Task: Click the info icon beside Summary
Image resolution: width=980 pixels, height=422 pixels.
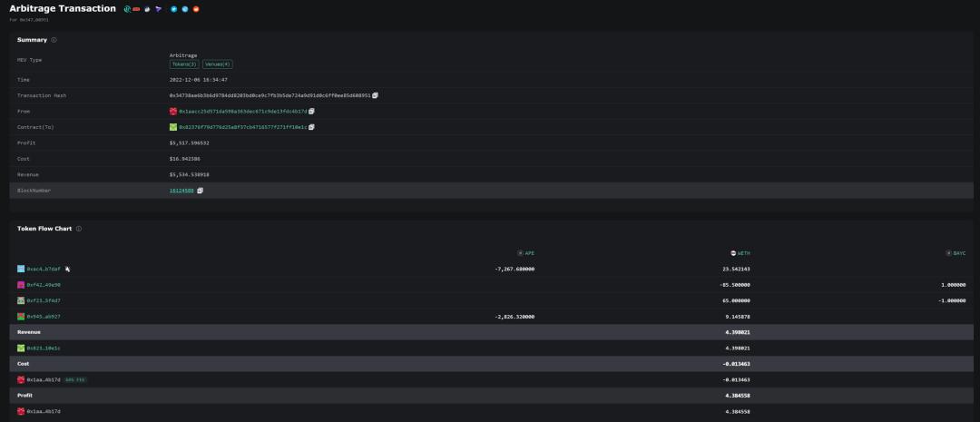Action: pos(54,40)
